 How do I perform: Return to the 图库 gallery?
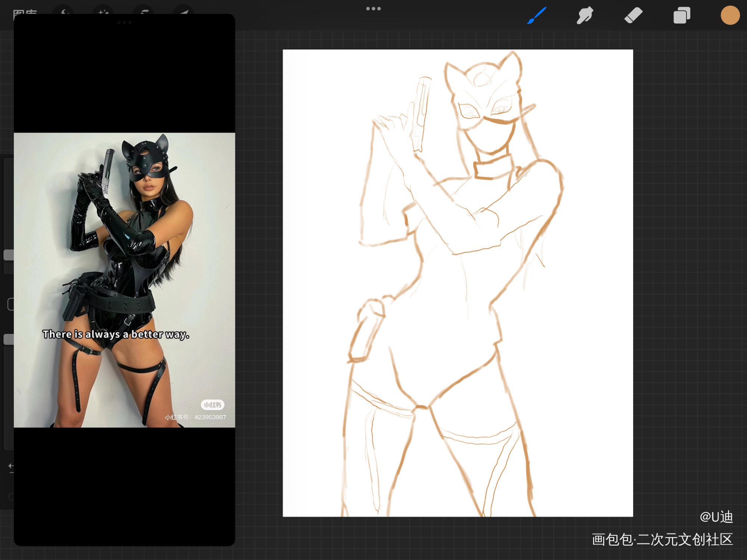click(x=25, y=12)
